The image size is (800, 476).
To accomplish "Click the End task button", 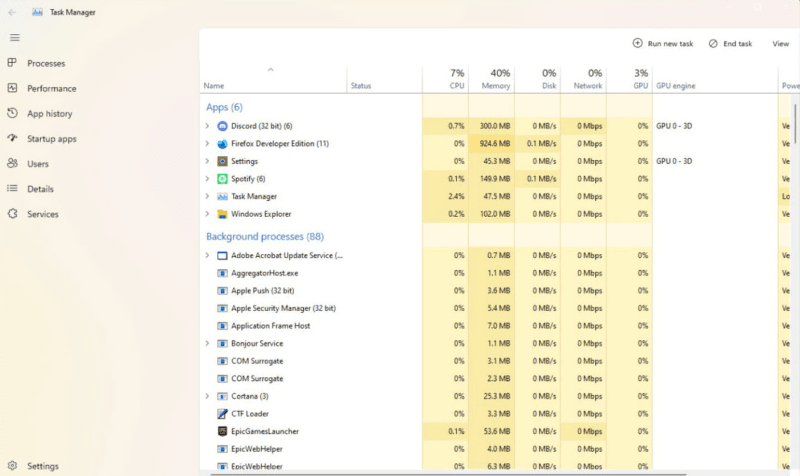I will click(730, 43).
